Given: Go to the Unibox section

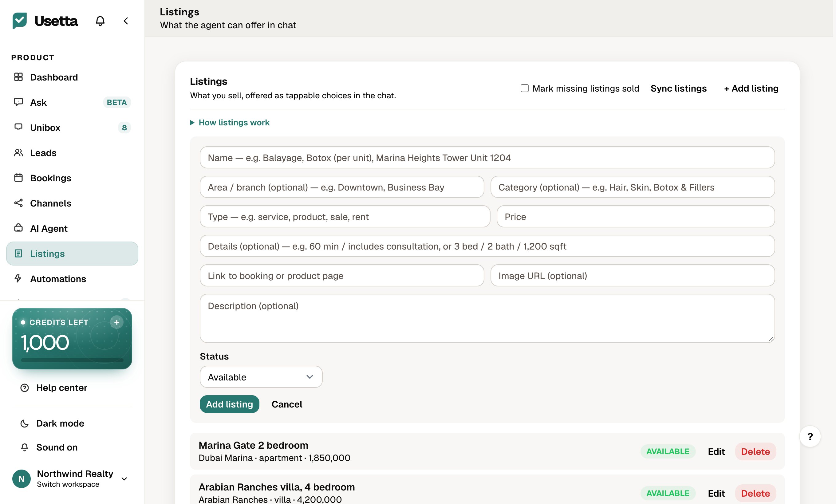Looking at the screenshot, I should point(72,127).
